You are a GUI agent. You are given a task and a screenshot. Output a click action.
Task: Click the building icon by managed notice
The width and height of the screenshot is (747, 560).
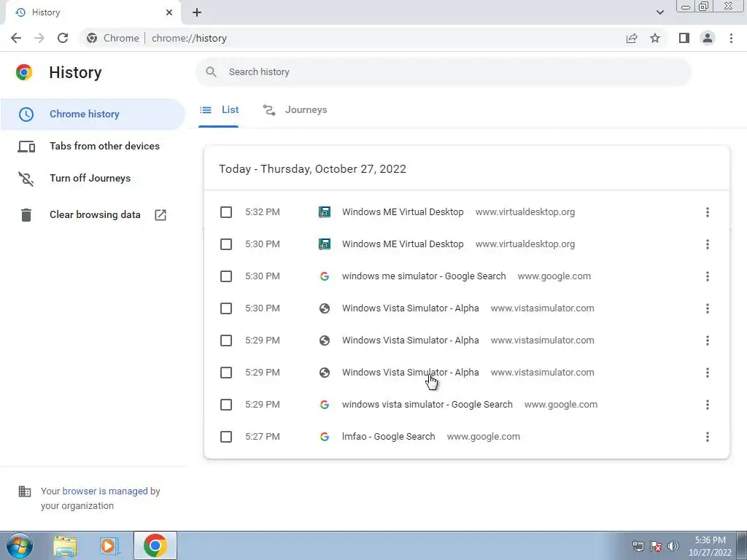point(24,491)
